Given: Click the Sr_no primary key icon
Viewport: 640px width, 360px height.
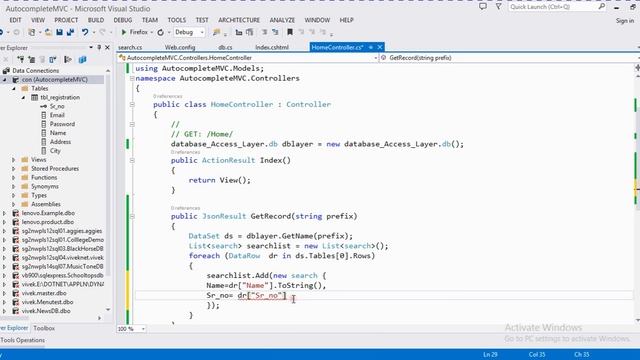Looking at the screenshot, I should pos(44,106).
